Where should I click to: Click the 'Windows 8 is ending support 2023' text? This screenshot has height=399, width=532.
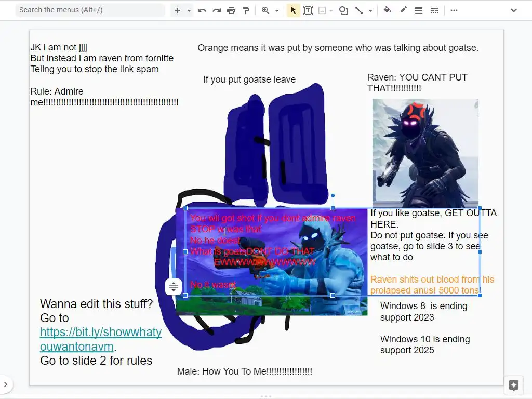click(x=424, y=312)
